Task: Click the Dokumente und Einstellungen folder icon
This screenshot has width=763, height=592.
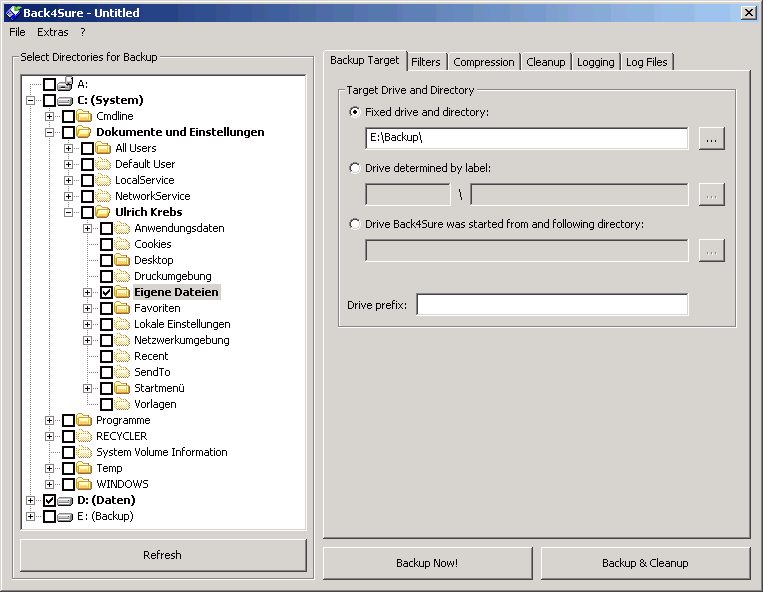Action: click(84, 132)
